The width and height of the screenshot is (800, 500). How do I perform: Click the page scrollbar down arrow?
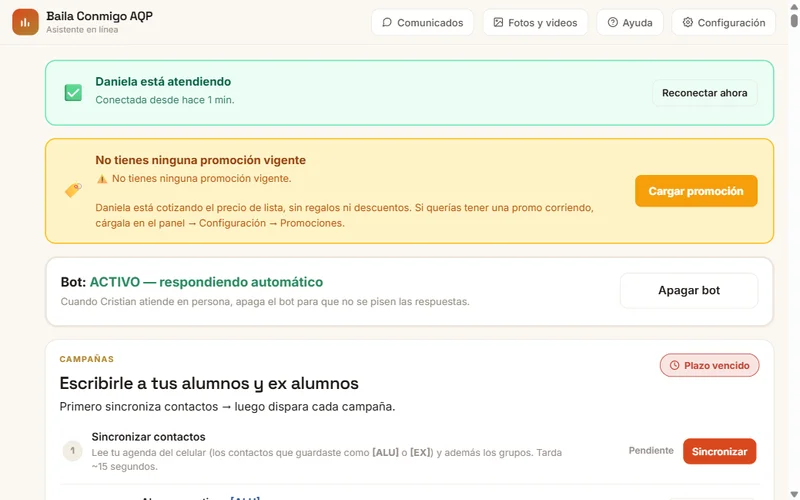point(794,495)
